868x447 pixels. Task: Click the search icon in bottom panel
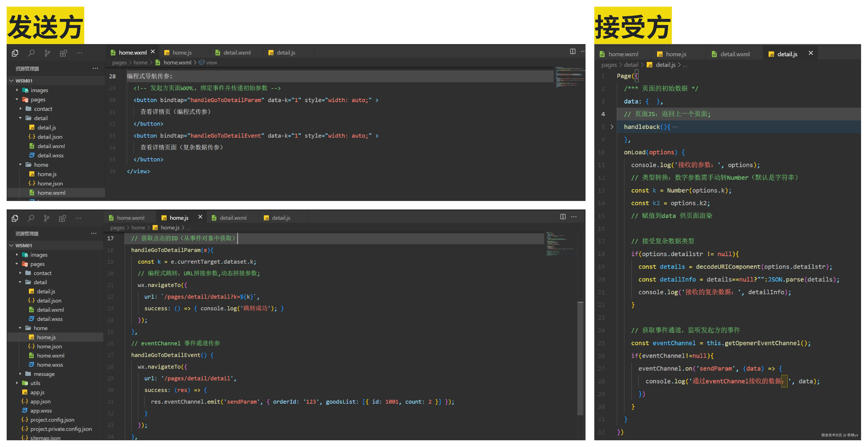(31, 218)
